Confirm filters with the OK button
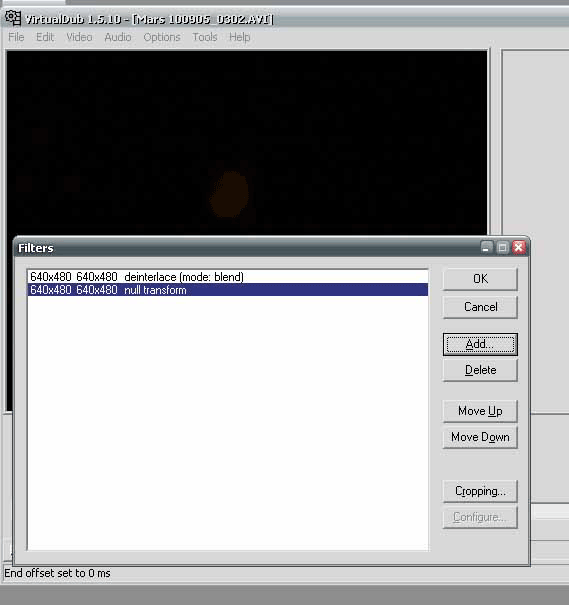The height and width of the screenshot is (605, 569). tap(480, 279)
